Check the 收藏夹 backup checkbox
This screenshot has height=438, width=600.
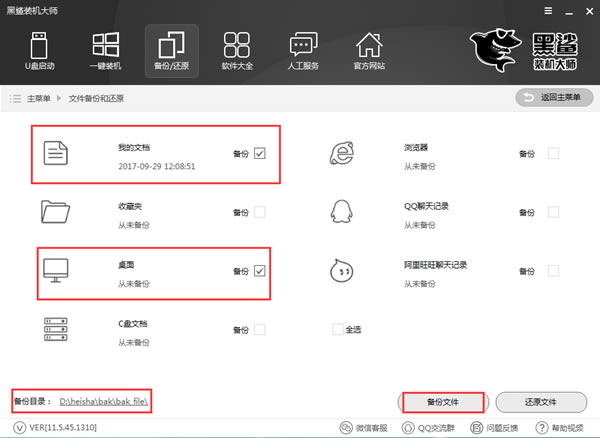pos(259,212)
